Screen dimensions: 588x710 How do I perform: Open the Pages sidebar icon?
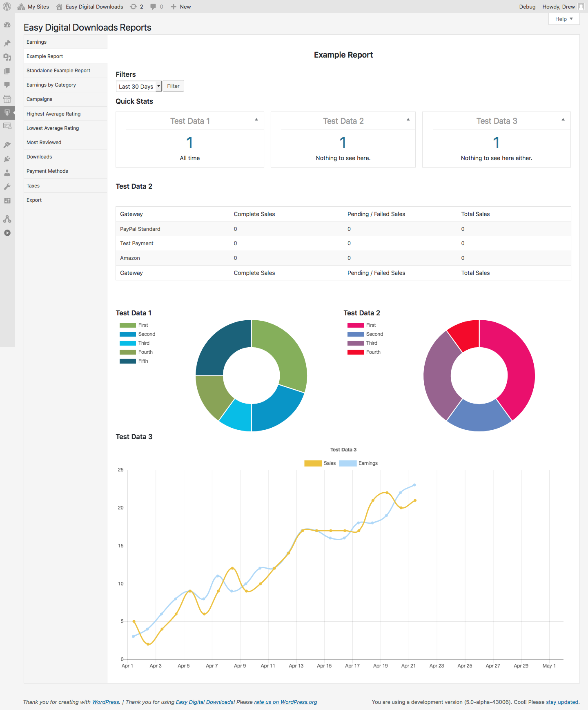point(7,71)
